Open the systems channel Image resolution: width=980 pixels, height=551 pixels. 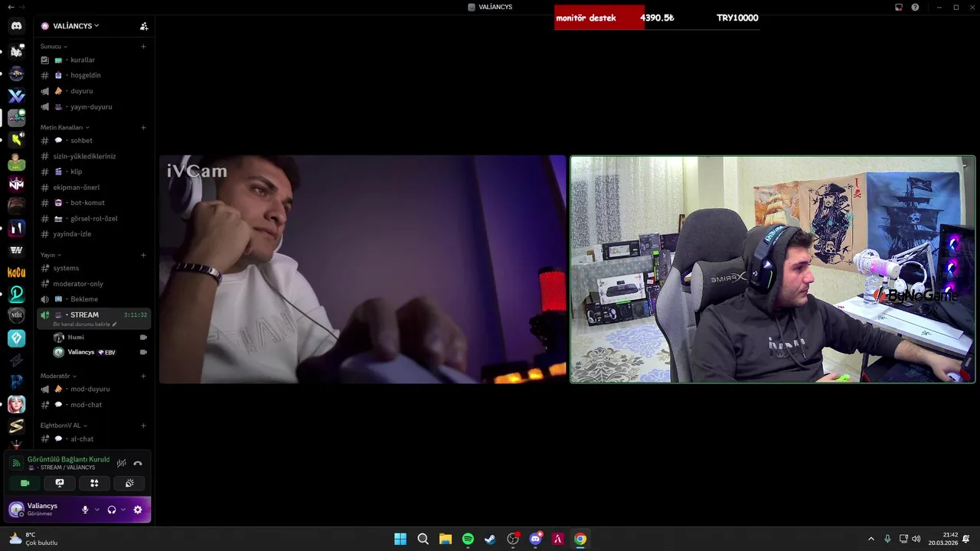94,269
